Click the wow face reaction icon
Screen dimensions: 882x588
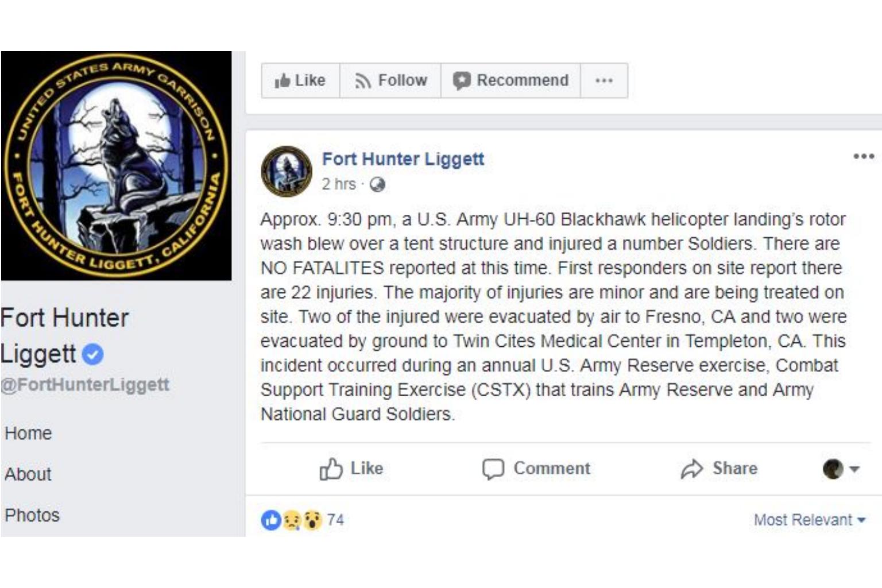click(312, 520)
